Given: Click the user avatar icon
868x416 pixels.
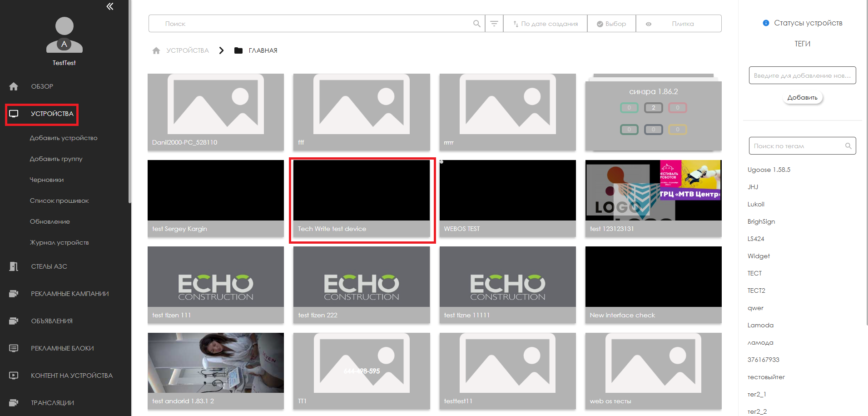Looking at the screenshot, I should click(64, 35).
